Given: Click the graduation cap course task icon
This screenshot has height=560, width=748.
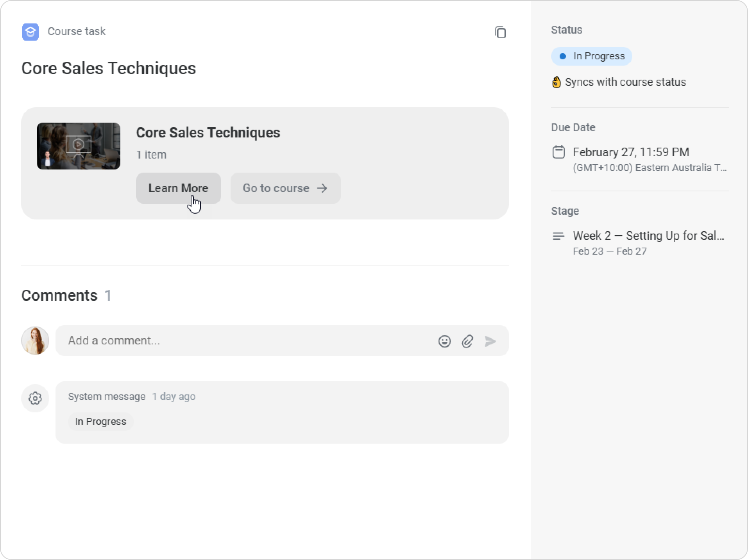Looking at the screenshot, I should point(30,32).
